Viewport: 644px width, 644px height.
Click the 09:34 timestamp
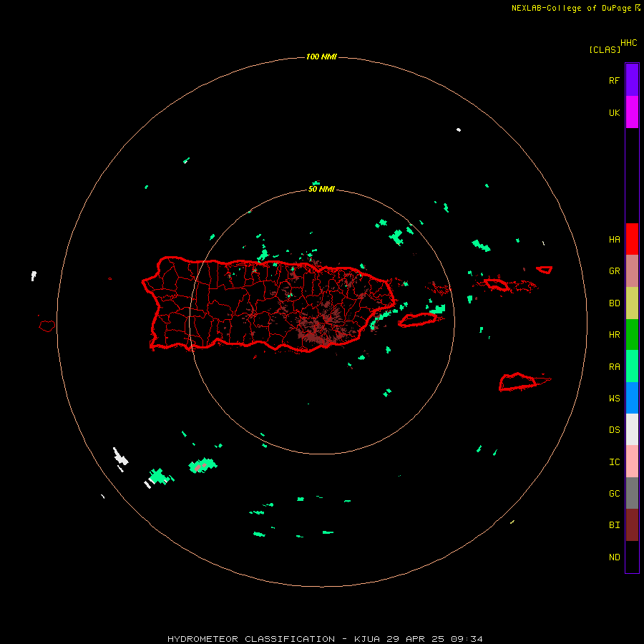coord(467,639)
